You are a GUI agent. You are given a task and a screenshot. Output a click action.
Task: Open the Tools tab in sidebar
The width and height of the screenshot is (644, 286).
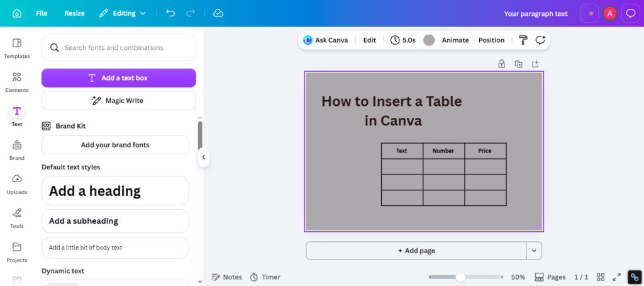(x=17, y=219)
